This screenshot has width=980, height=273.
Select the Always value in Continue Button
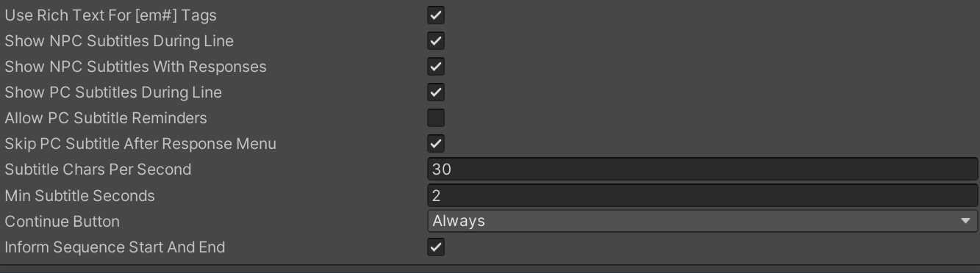click(459, 221)
